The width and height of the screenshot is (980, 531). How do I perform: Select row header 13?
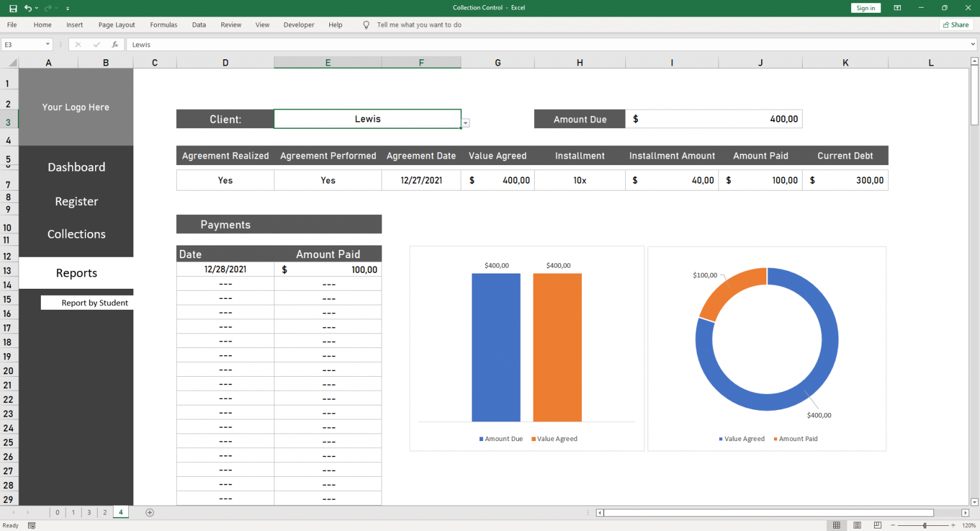coord(9,270)
